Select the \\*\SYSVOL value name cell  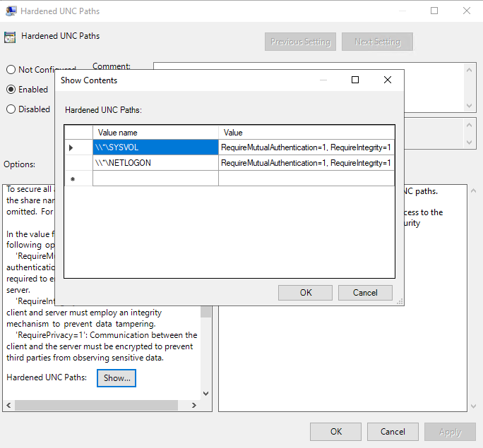(x=155, y=147)
